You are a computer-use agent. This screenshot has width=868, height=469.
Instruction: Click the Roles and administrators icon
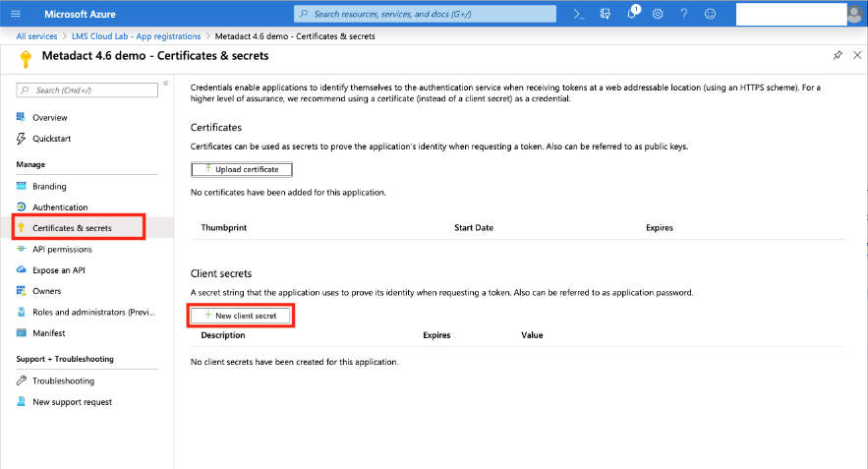tap(21, 312)
